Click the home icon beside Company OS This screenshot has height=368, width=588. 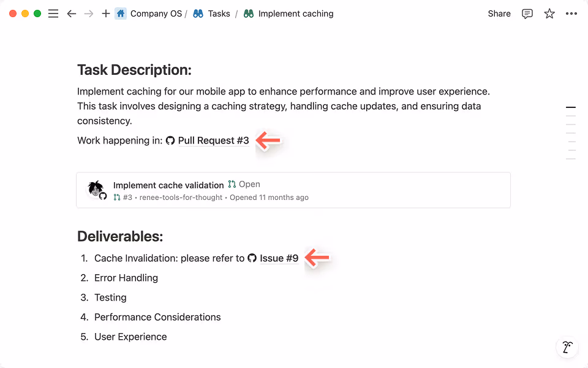pos(120,13)
